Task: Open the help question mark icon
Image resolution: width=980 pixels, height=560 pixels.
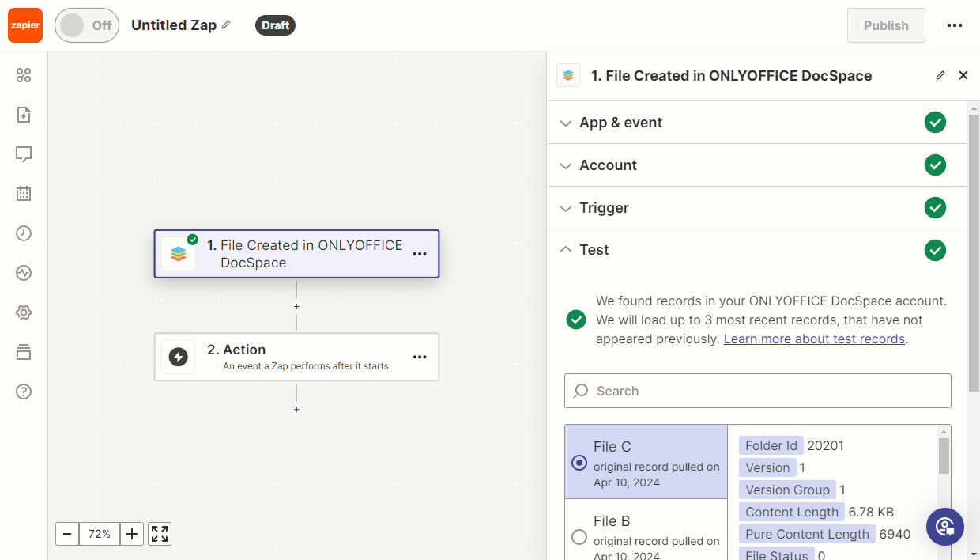Action: pos(24,392)
